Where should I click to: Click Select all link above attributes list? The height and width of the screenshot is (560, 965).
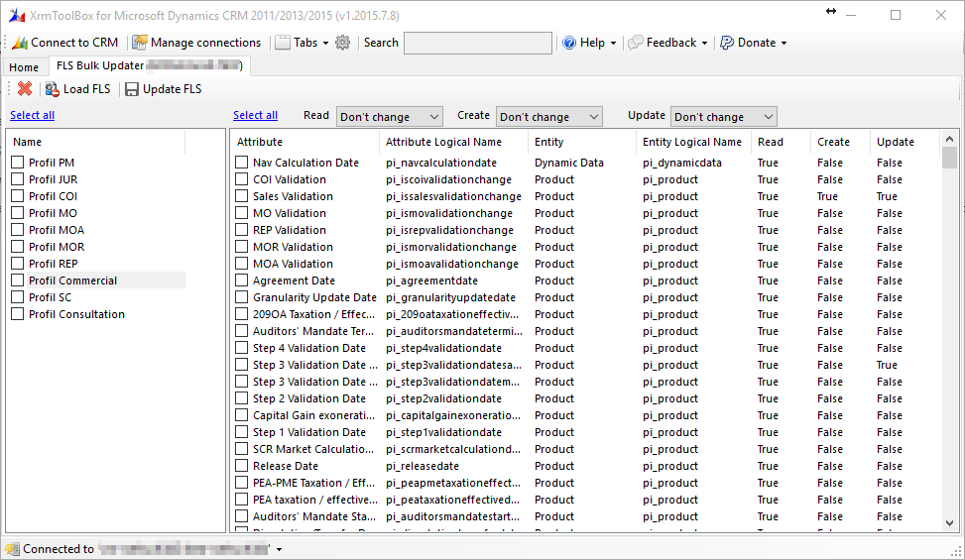[256, 115]
